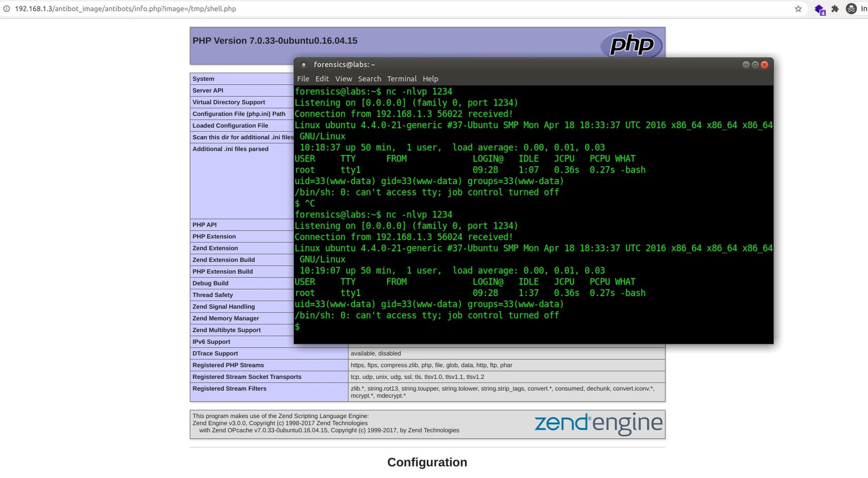
Task: Click the DTrace Support row label
Action: 215,353
